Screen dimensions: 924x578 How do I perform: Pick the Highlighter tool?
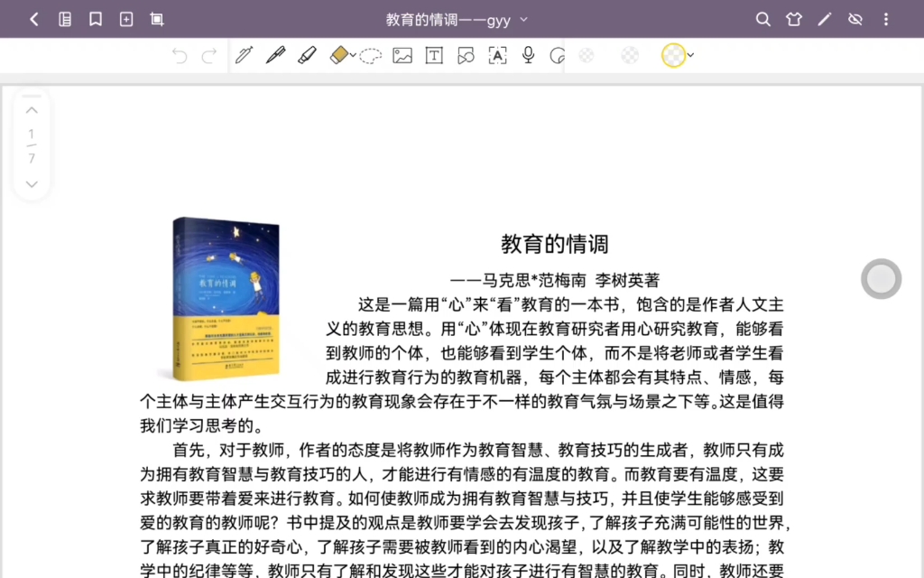[307, 55]
